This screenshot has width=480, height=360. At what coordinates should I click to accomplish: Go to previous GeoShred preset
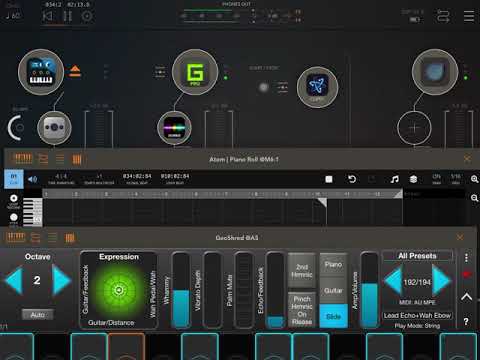pyautogui.click(x=393, y=281)
